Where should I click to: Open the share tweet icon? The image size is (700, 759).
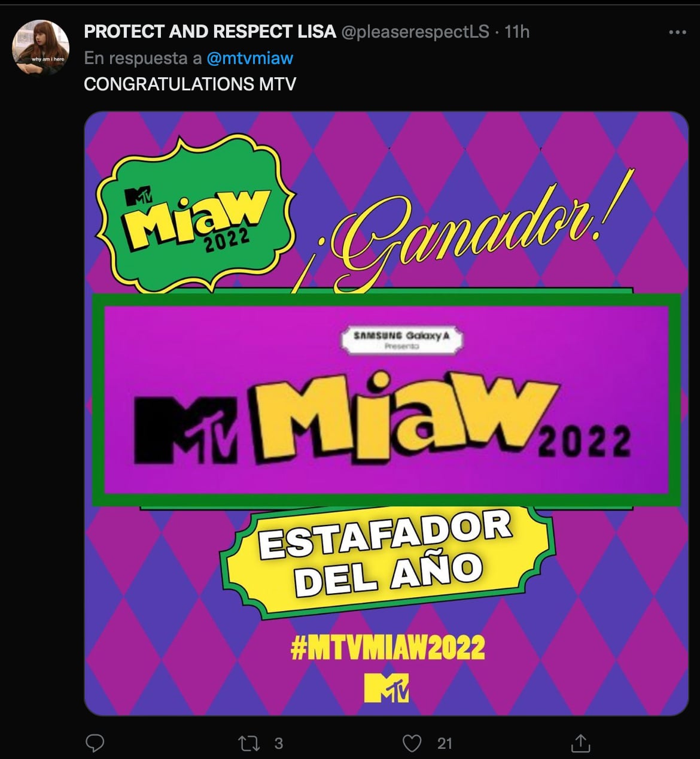pyautogui.click(x=580, y=743)
